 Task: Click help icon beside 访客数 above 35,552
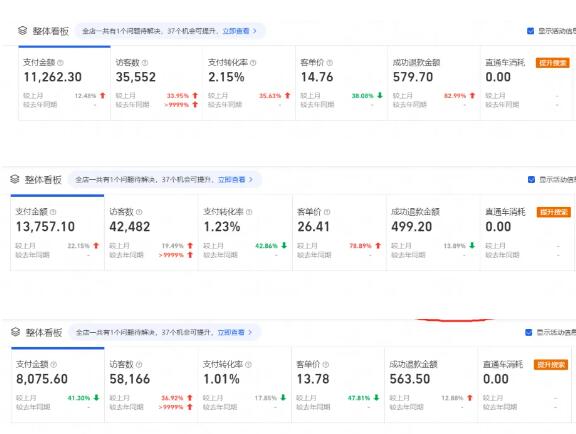[x=145, y=63]
